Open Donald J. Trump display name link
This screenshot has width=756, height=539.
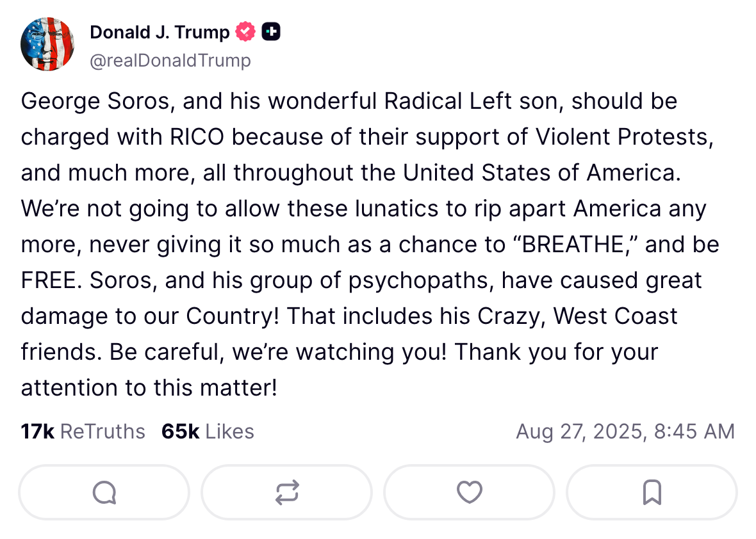pos(160,32)
